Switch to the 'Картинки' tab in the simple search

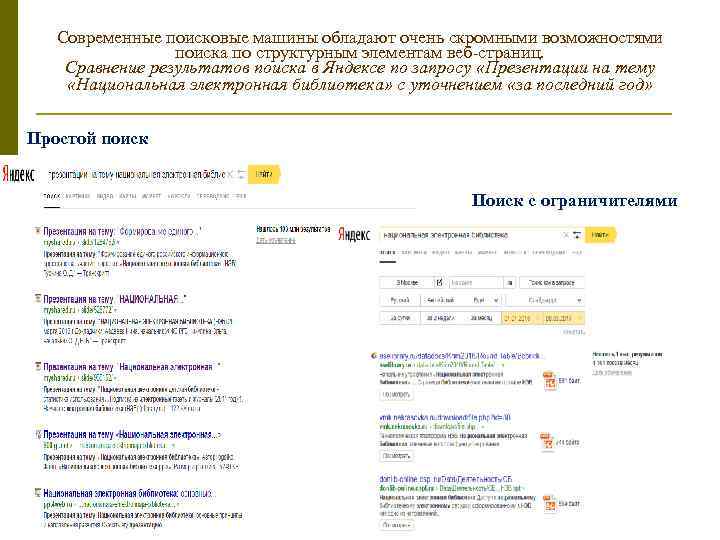(77, 196)
